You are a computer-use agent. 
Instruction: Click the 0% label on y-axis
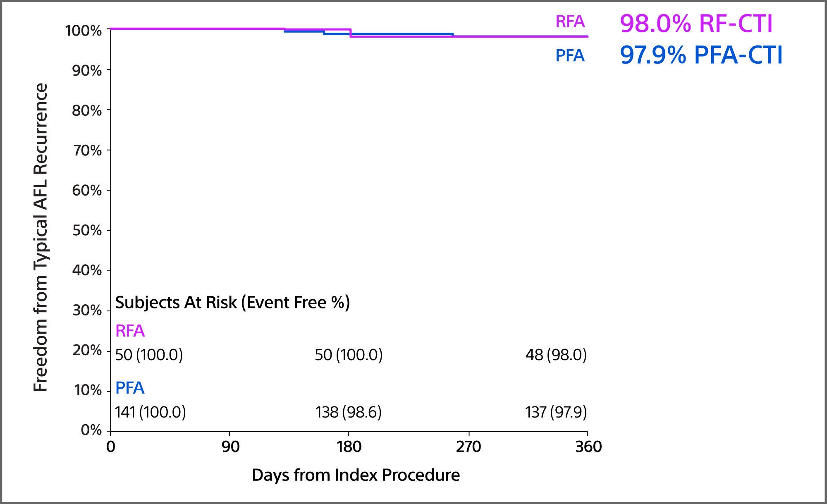click(x=91, y=430)
